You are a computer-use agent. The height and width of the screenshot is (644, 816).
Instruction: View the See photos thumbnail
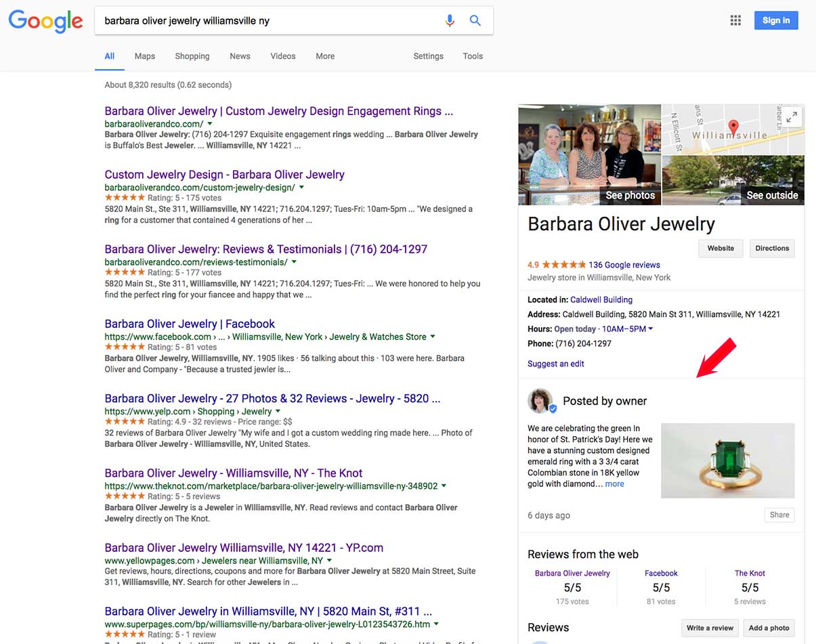tap(589, 154)
